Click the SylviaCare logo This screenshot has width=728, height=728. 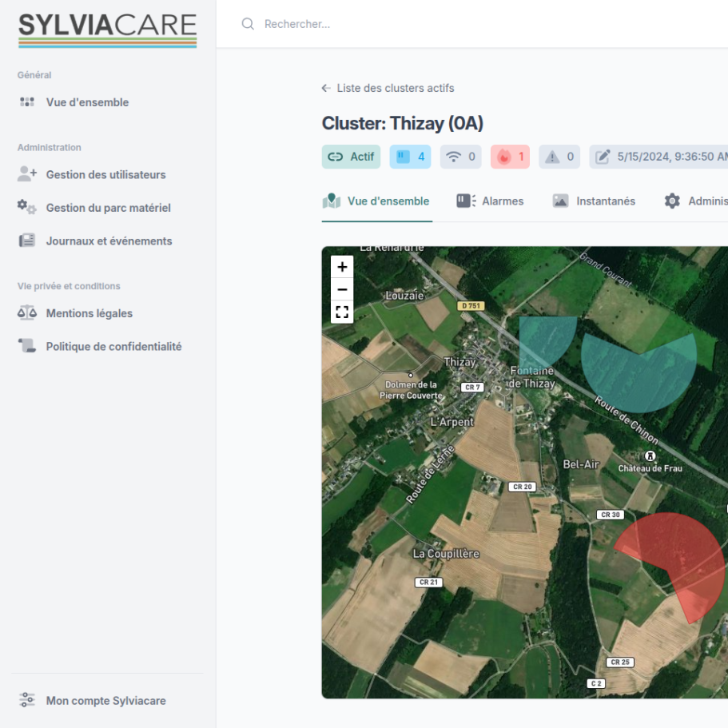(x=107, y=29)
